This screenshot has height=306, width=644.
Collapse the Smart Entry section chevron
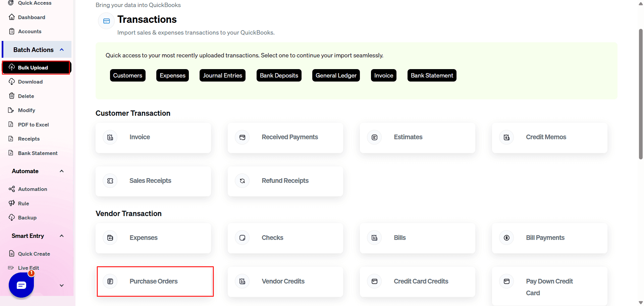click(62, 236)
